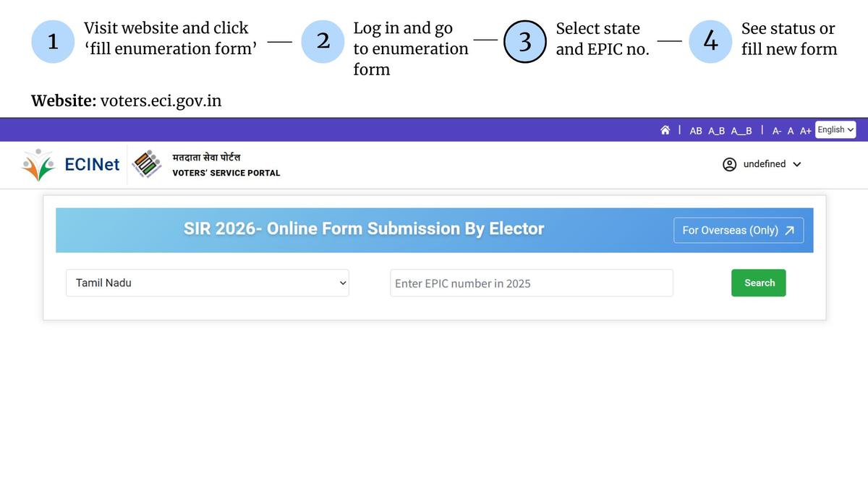Click the home icon in purple bar

click(665, 130)
